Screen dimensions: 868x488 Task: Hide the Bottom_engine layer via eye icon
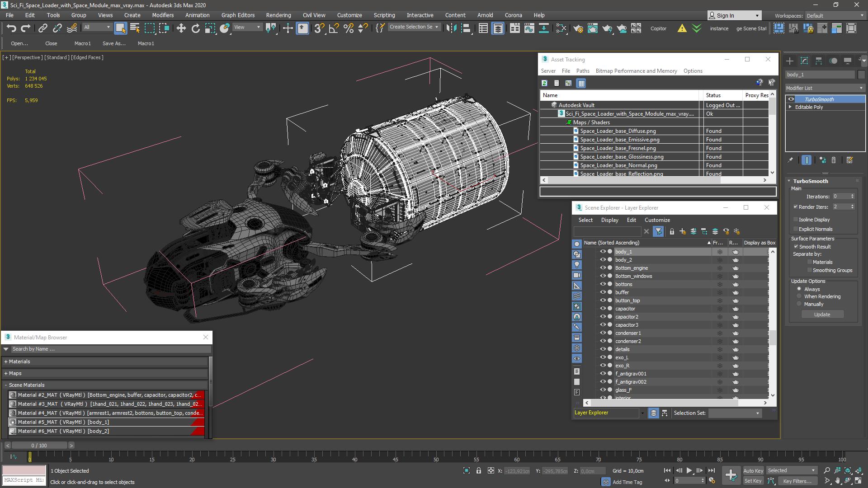tap(603, 268)
